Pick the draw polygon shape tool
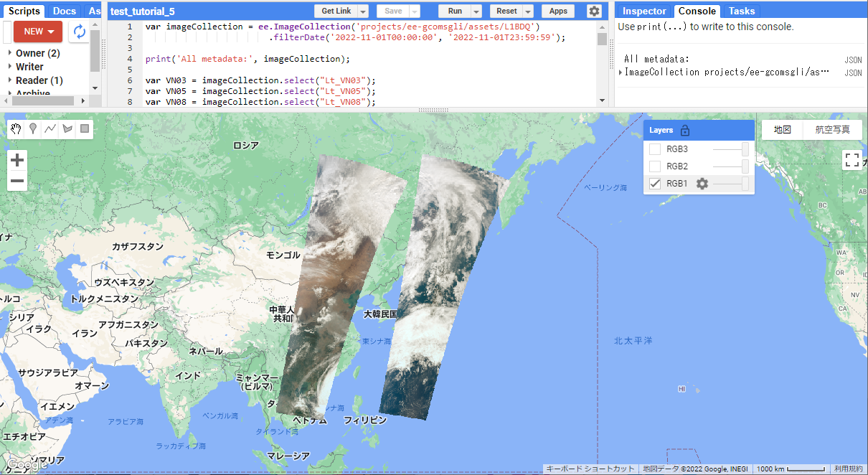This screenshot has height=475, width=868. (67, 128)
